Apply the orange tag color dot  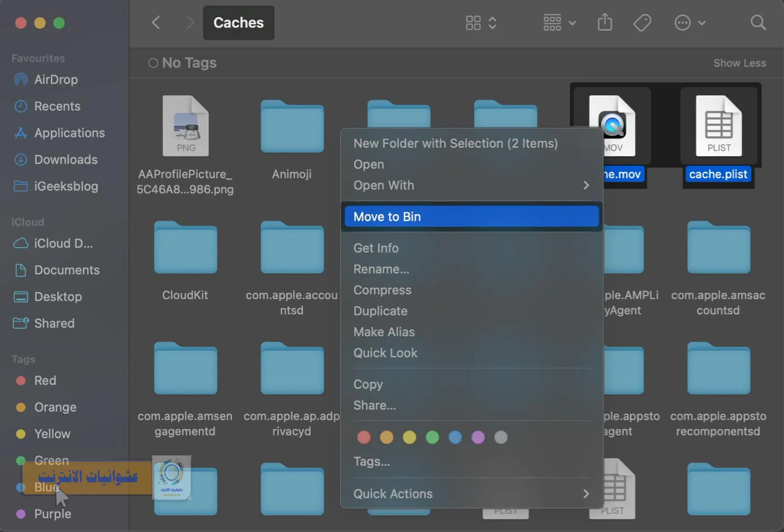coord(387,437)
